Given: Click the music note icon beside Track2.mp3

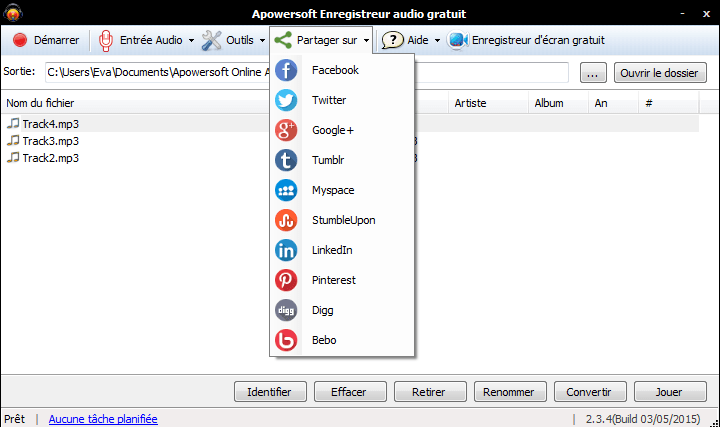Looking at the screenshot, I should [13, 157].
